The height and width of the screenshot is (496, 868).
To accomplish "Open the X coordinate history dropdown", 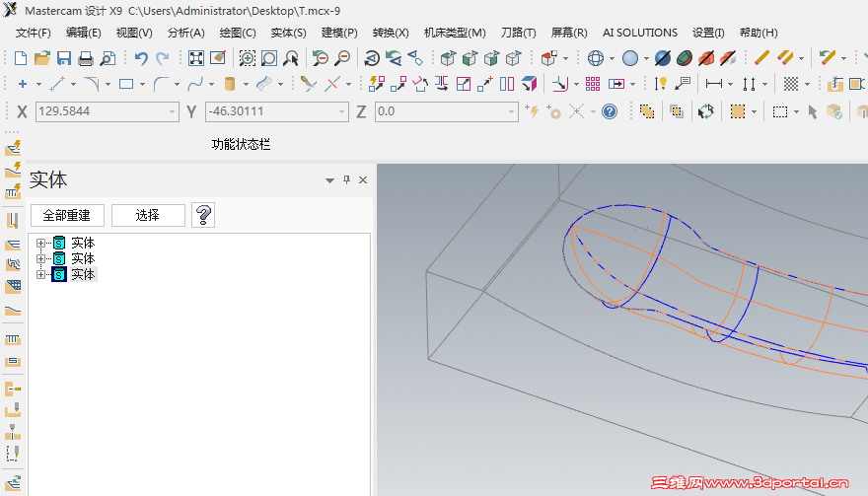I will 173,111.
